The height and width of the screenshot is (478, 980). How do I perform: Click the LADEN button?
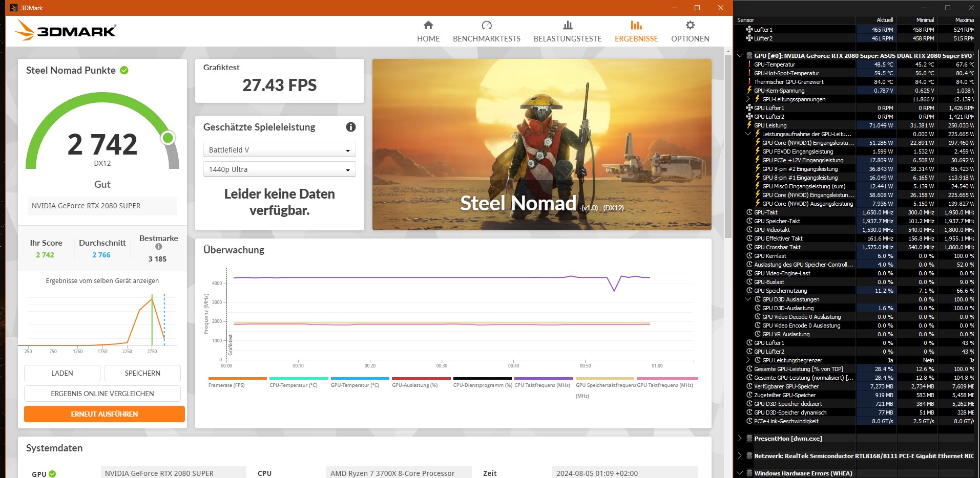click(62, 373)
